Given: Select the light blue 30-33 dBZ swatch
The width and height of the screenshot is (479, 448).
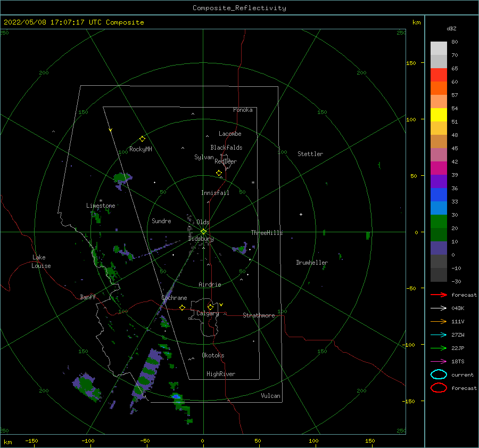Looking at the screenshot, I should [x=439, y=208].
